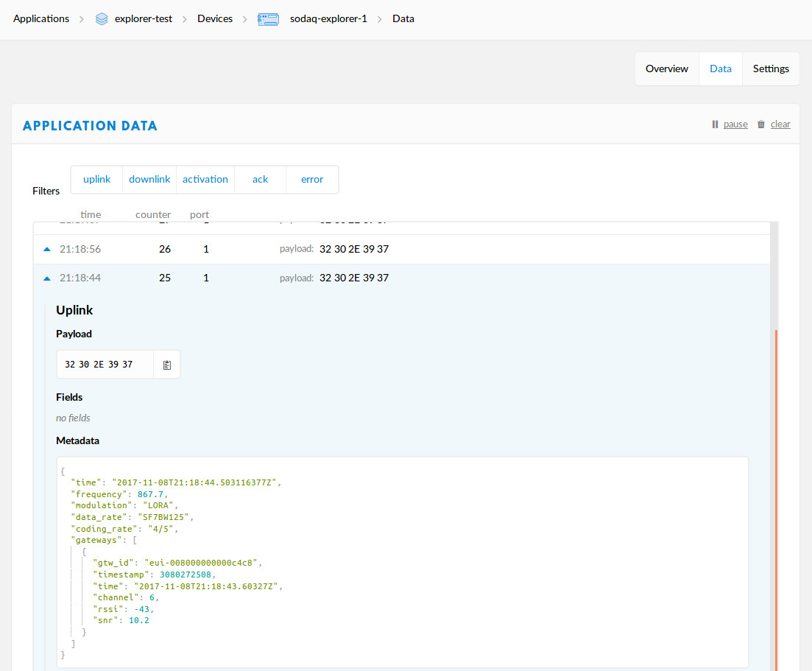Open the Overview tab
The image size is (812, 671).
(666, 69)
